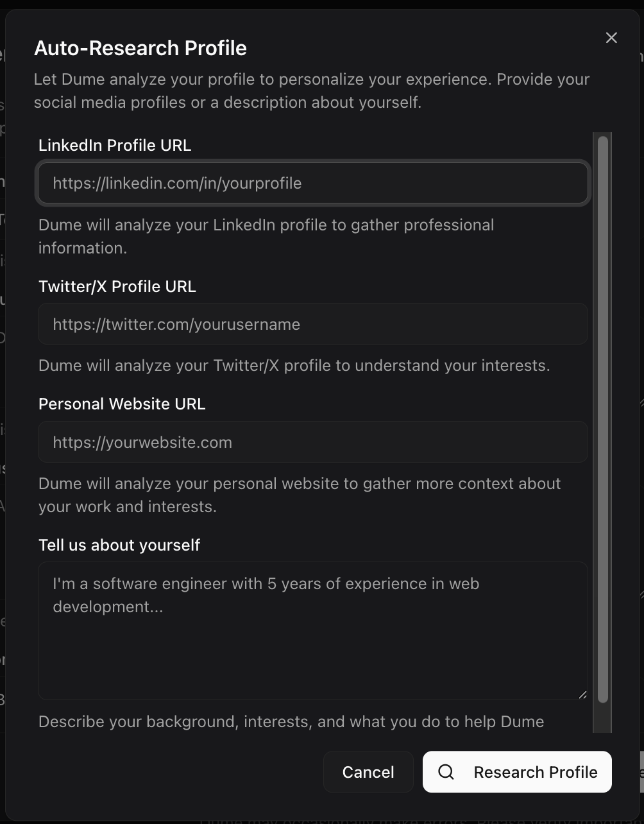Click into the Twitter/X Profile URL field

pos(313,324)
